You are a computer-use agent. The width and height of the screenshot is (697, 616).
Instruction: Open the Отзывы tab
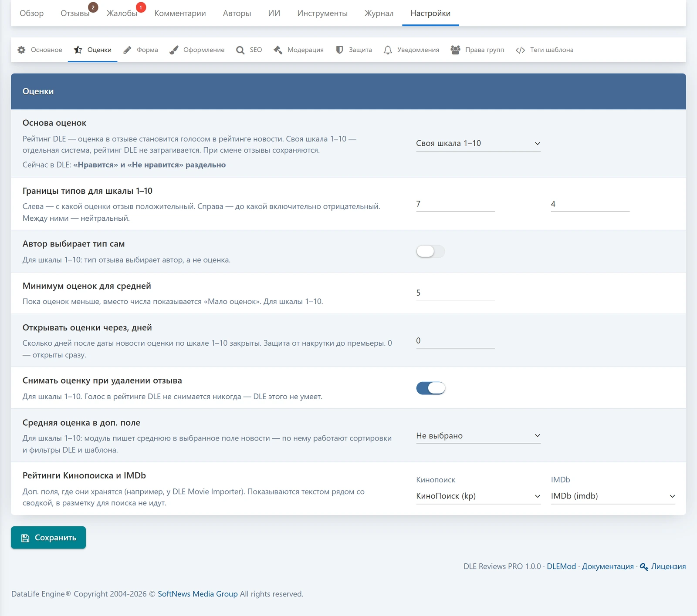(75, 13)
